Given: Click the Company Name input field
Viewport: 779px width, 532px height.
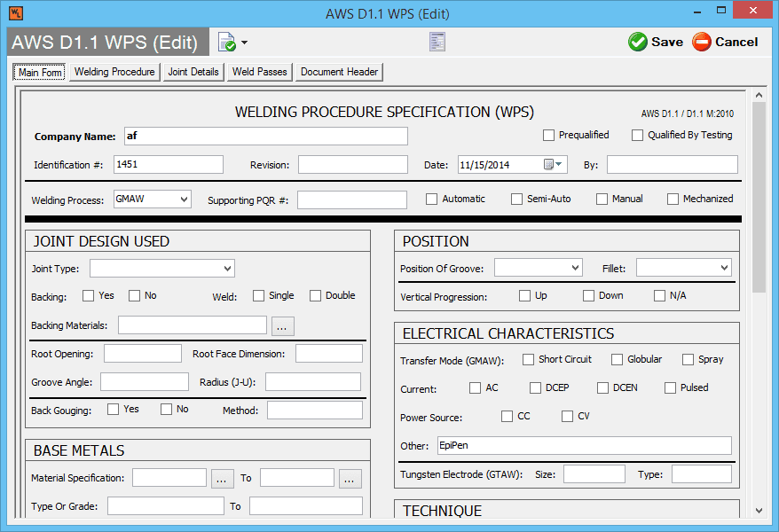Looking at the screenshot, I should pyautogui.click(x=266, y=136).
